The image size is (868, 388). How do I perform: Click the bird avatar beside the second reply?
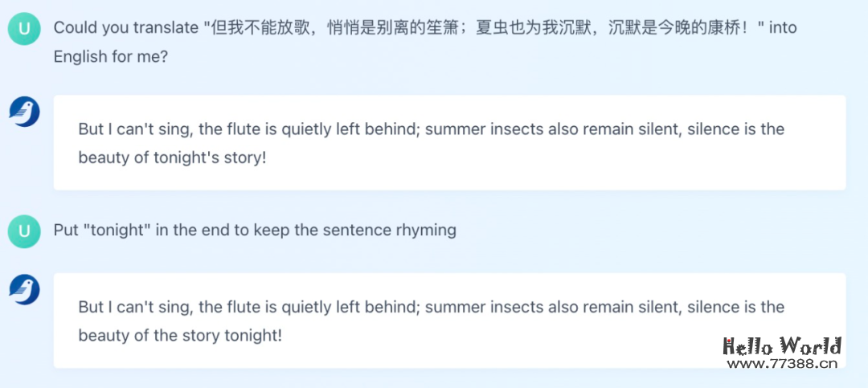(24, 289)
